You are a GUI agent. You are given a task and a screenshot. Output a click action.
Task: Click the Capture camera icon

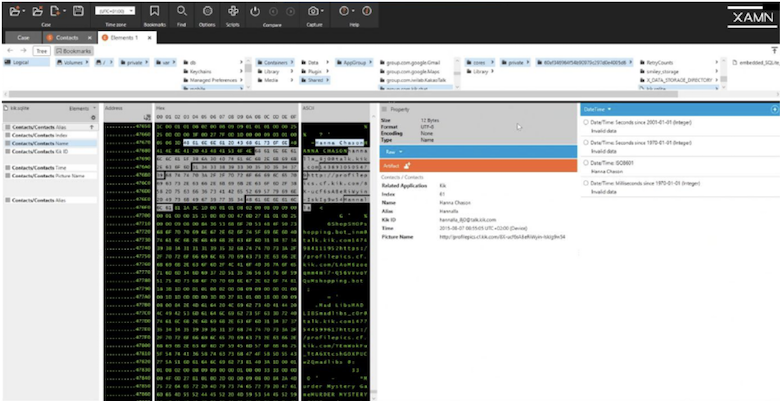click(x=313, y=11)
